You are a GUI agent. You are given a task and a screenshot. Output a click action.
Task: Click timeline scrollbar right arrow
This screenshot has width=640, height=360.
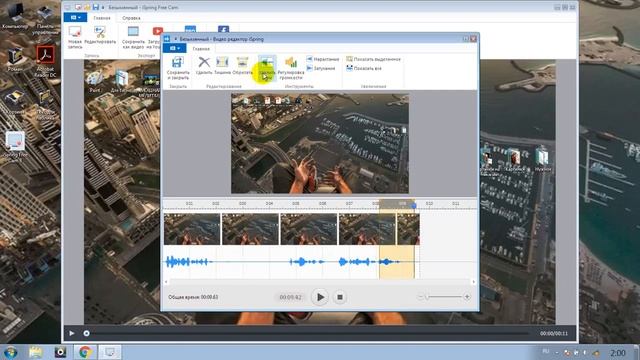(473, 282)
